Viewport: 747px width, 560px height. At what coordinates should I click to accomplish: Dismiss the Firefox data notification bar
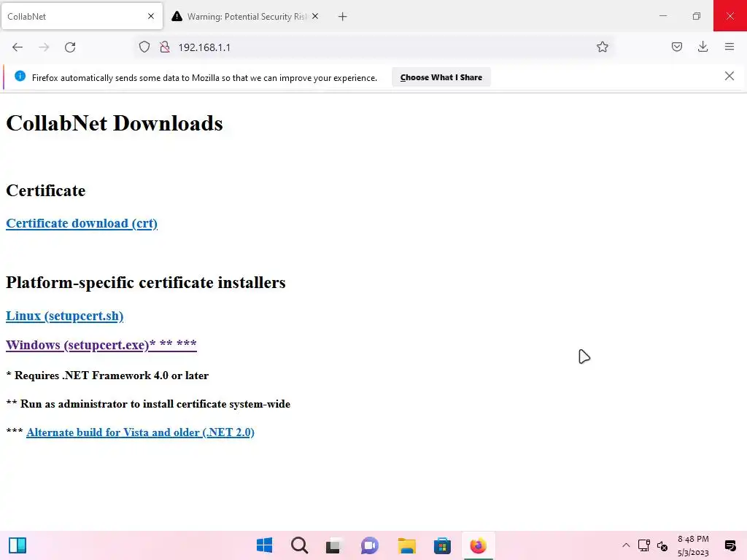(729, 76)
